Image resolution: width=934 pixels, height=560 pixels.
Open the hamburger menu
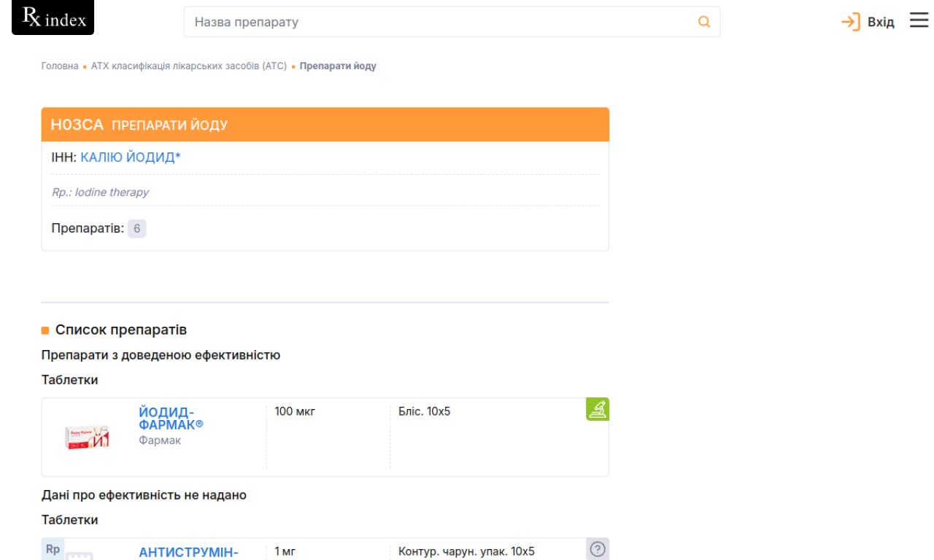coord(919,21)
